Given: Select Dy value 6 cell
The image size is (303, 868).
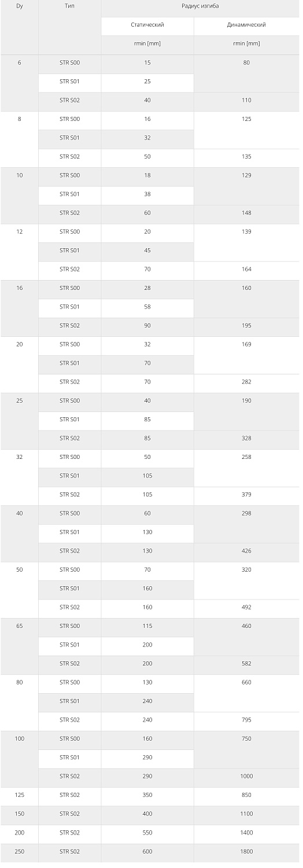Looking at the screenshot, I should click(x=20, y=83).
